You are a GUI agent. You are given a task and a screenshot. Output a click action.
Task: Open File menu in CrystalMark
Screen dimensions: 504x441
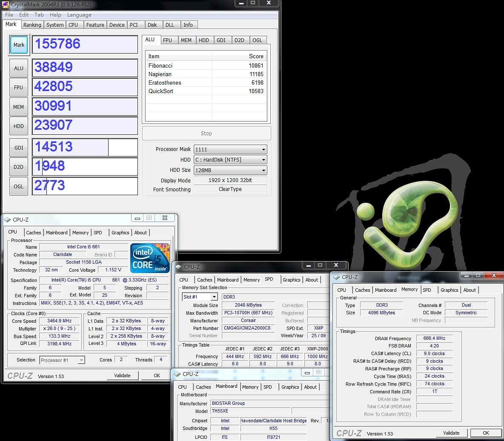9,15
